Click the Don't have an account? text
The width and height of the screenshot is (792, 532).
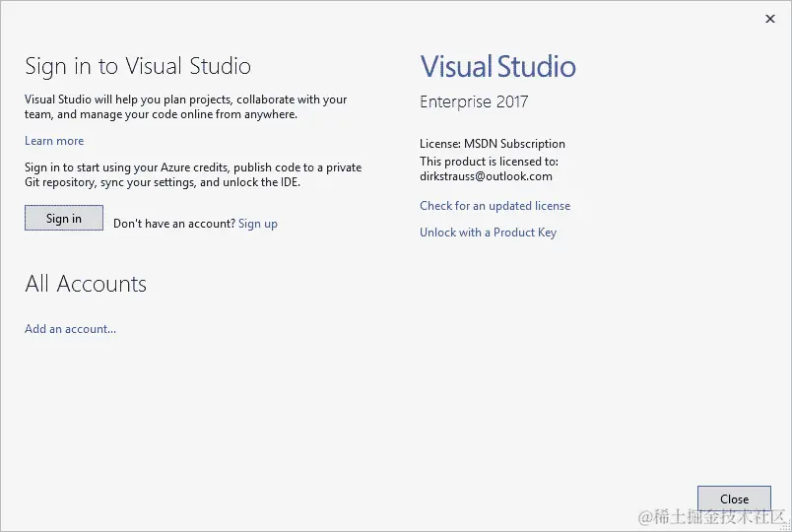[x=174, y=224]
